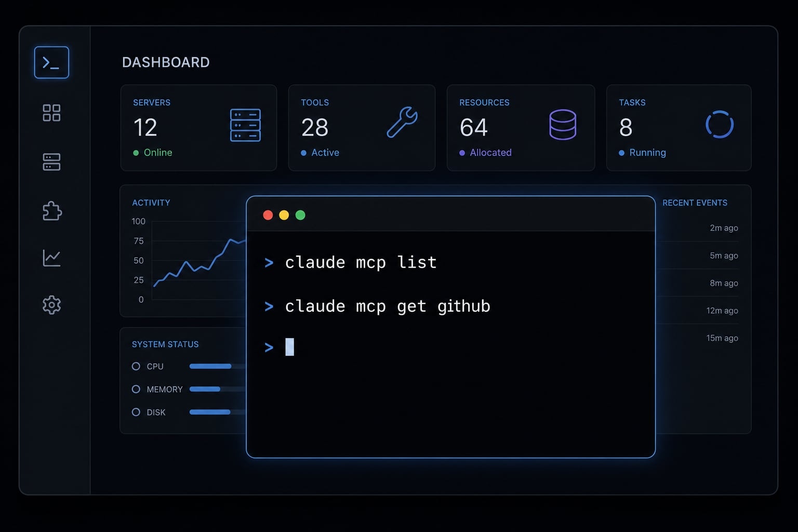
Task: Click the CPU label
Action: pyautogui.click(x=155, y=366)
